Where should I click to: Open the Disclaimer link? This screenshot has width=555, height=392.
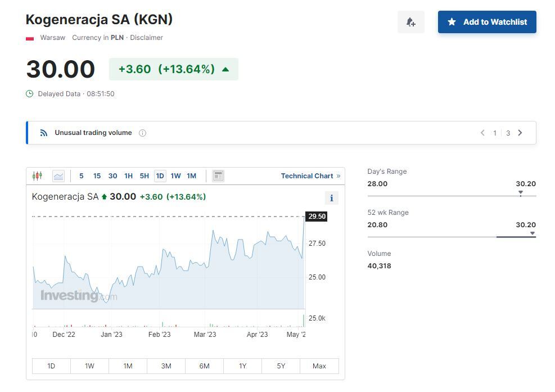pyautogui.click(x=146, y=38)
